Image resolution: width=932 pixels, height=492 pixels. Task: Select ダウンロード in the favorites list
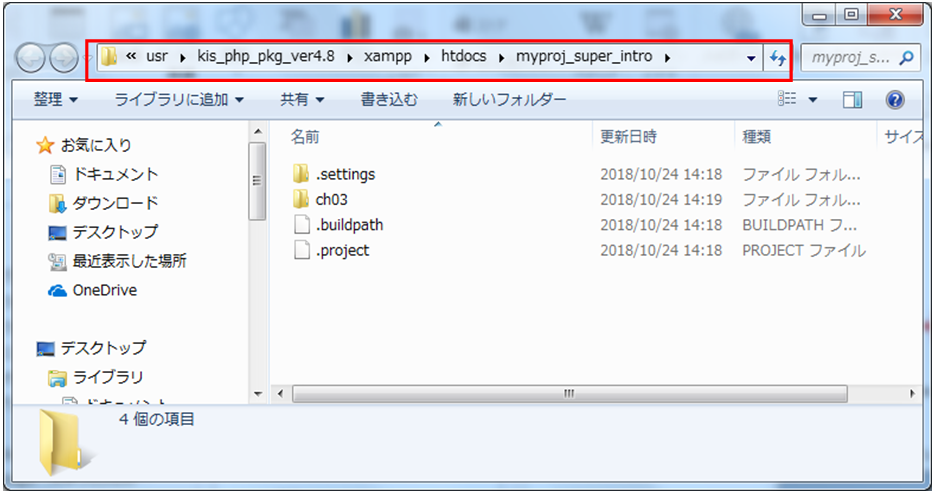[115, 203]
